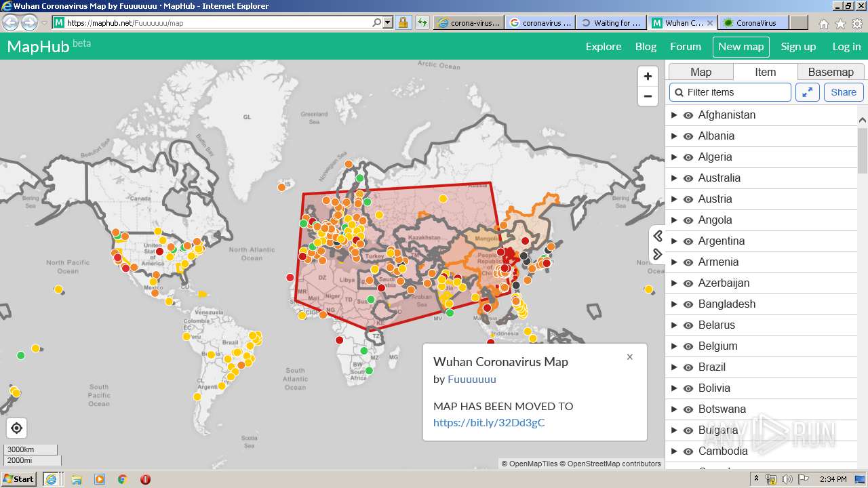Expand the item panel to fullscreen
Screen dimensions: 868x488
point(808,92)
